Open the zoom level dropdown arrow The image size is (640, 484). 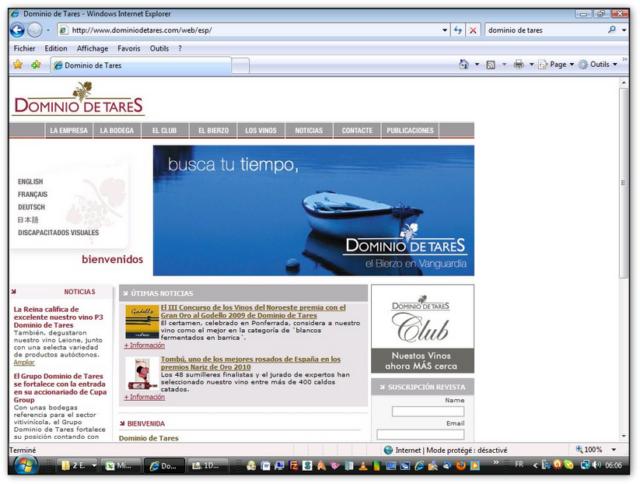(613, 450)
